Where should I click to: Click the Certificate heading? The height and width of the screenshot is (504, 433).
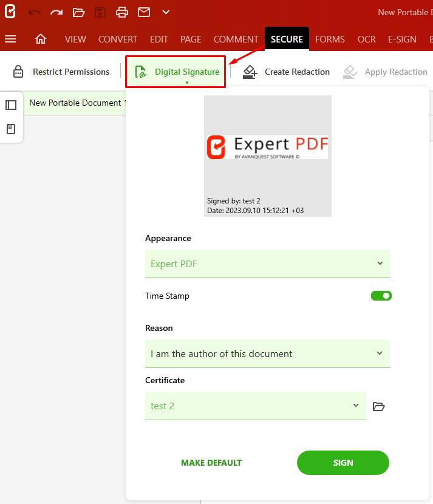pyautogui.click(x=165, y=380)
